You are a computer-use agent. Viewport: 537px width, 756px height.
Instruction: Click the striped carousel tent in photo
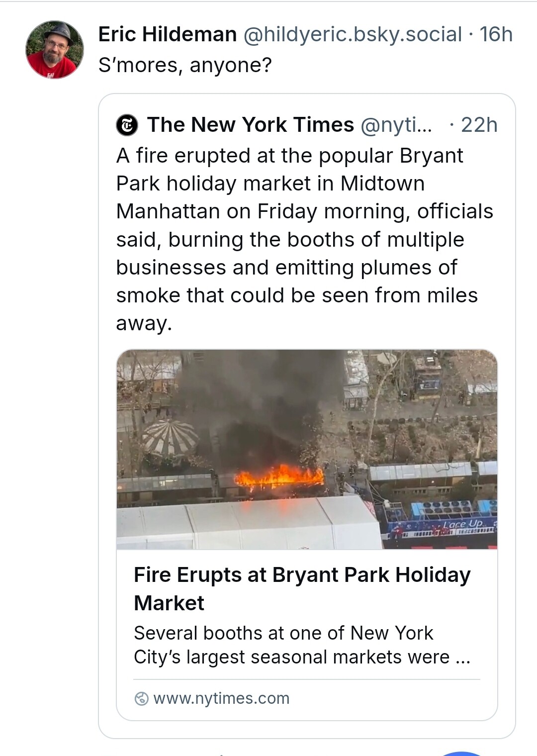[x=170, y=438]
